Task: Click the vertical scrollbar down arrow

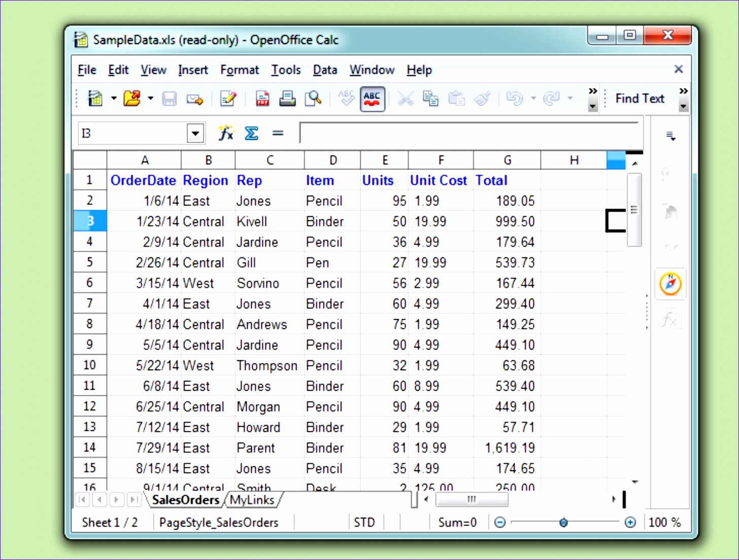Action: click(635, 482)
